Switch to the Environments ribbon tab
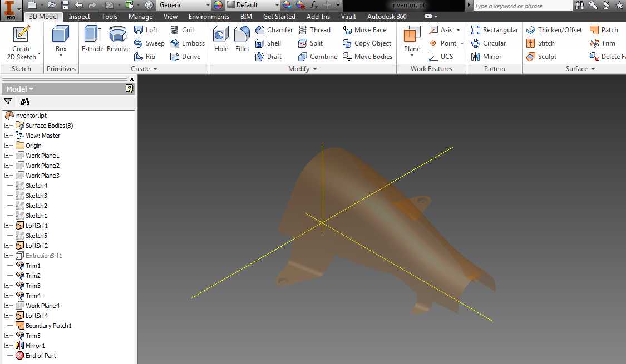626x364 pixels. (x=209, y=16)
